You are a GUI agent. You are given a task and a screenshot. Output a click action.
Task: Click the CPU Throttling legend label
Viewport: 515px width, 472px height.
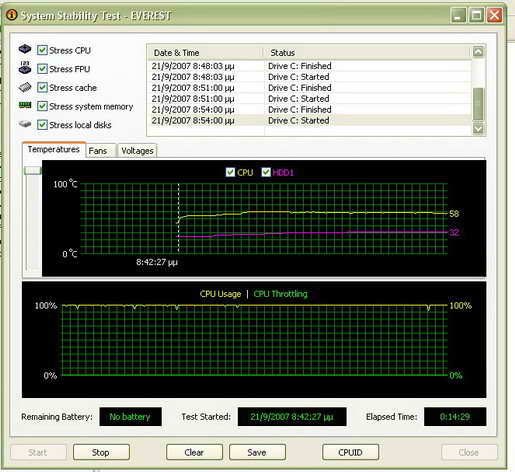pos(280,294)
